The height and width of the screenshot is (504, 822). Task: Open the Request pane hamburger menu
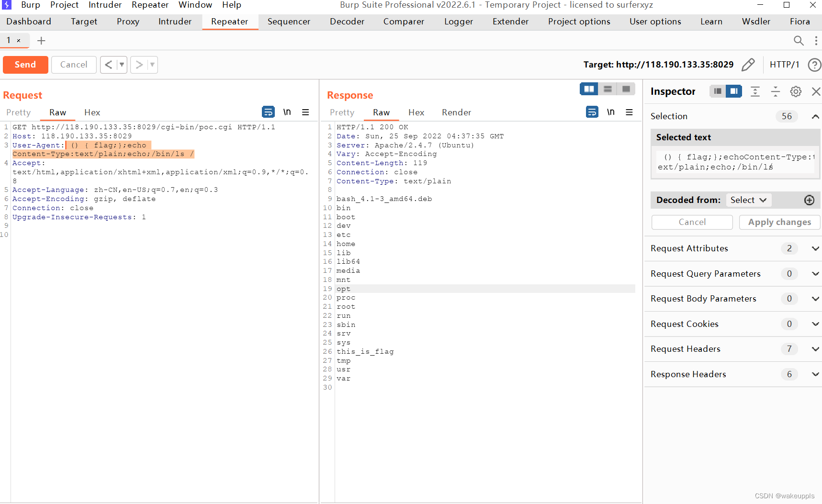pos(305,112)
